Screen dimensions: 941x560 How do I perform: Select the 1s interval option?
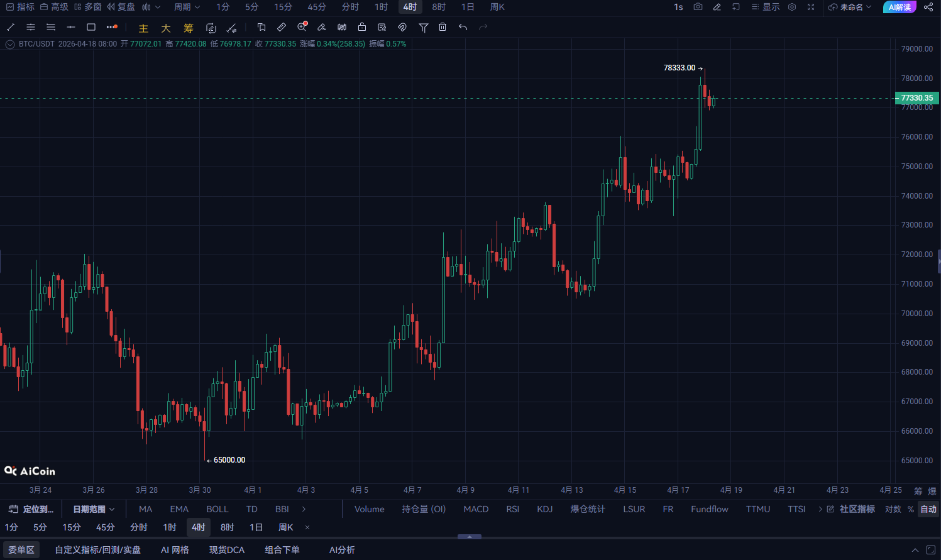(x=678, y=7)
